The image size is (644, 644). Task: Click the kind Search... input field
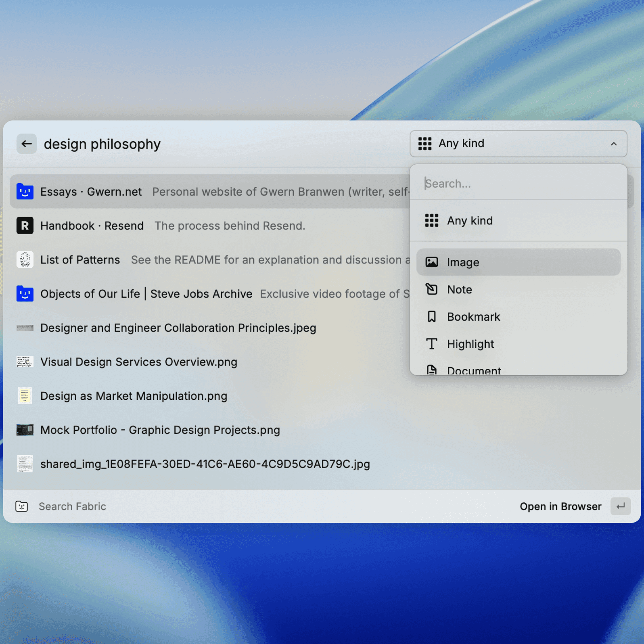click(518, 184)
